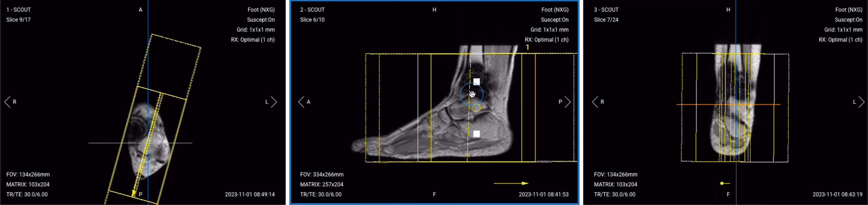Select the "2 - SCOUT" panel title
Screen dimensions: 868x205
coord(312,10)
